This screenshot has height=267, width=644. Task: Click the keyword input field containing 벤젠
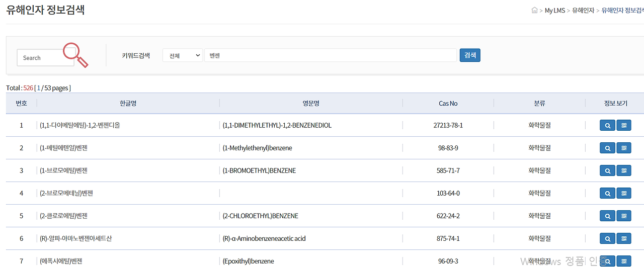tap(331, 55)
